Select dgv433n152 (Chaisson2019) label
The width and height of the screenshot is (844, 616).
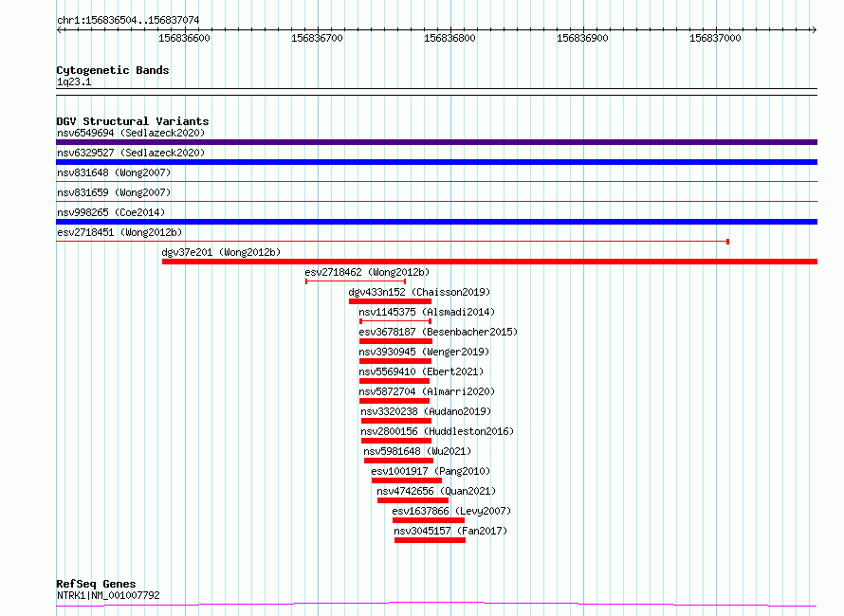(x=419, y=292)
